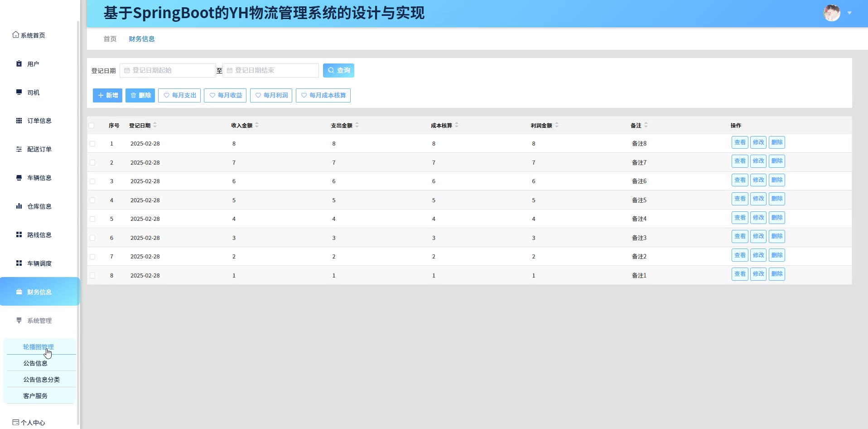
Task: Check the checkbox for row 1
Action: [92, 144]
